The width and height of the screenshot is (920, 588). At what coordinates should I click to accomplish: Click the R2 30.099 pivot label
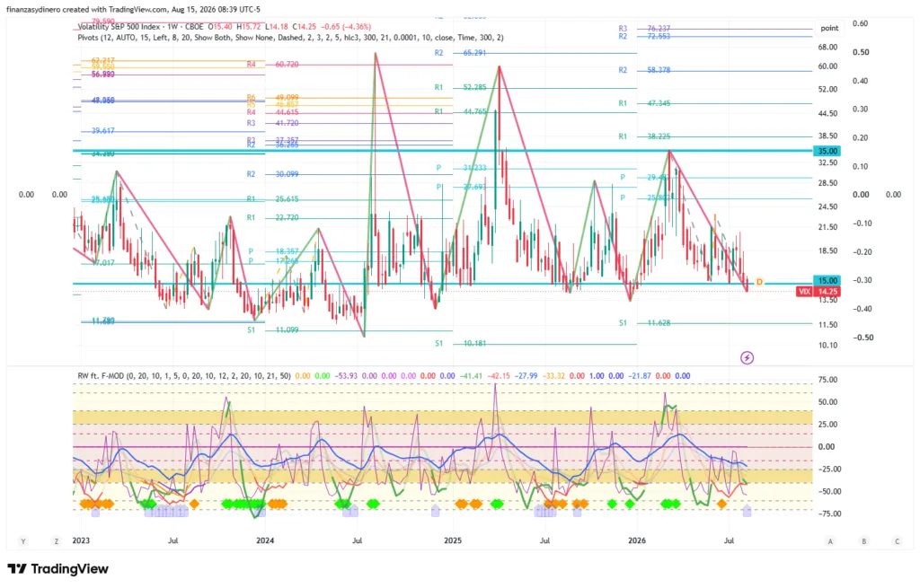[x=273, y=174]
